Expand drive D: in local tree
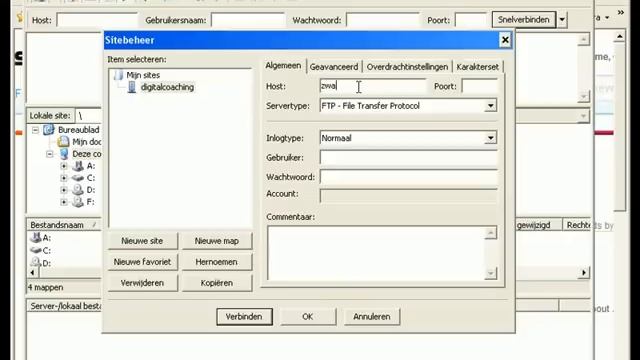 coord(64,190)
